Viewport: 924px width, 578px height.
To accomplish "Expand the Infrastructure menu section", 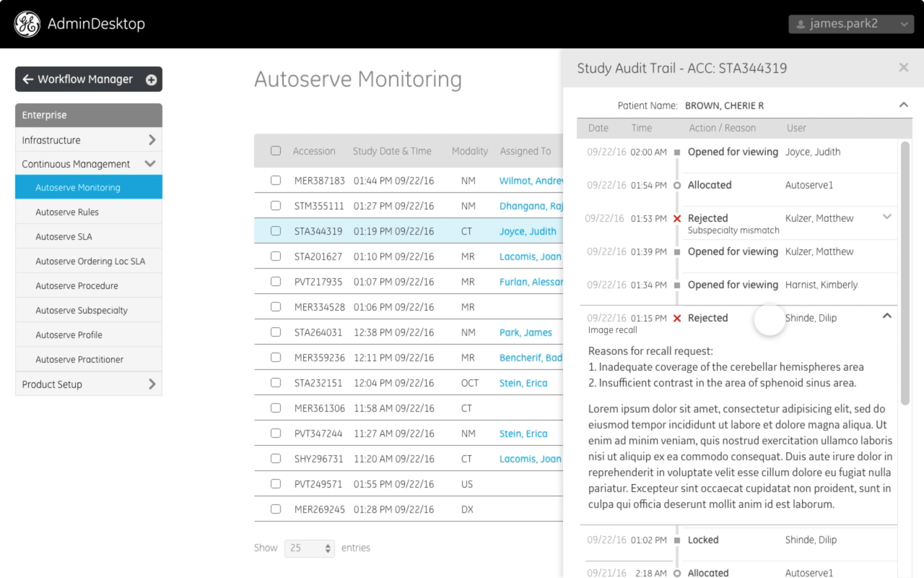I will (x=88, y=140).
